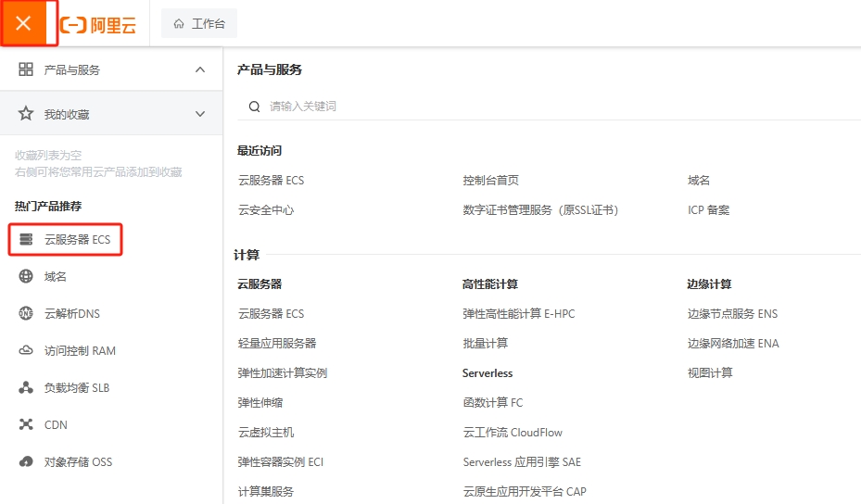This screenshot has height=504, width=861.
Task: Click the Alibaba Cloud logo
Action: point(97,25)
